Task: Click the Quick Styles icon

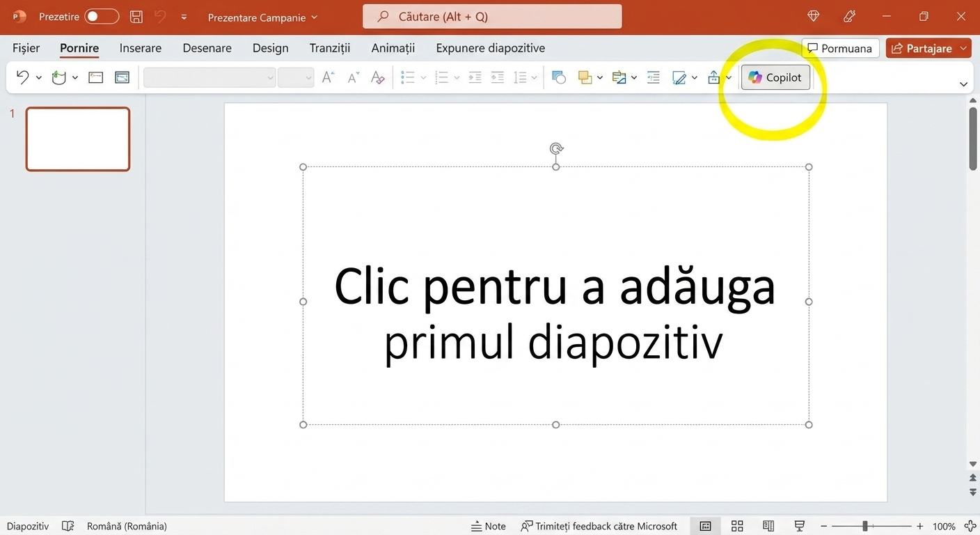Action: (619, 77)
